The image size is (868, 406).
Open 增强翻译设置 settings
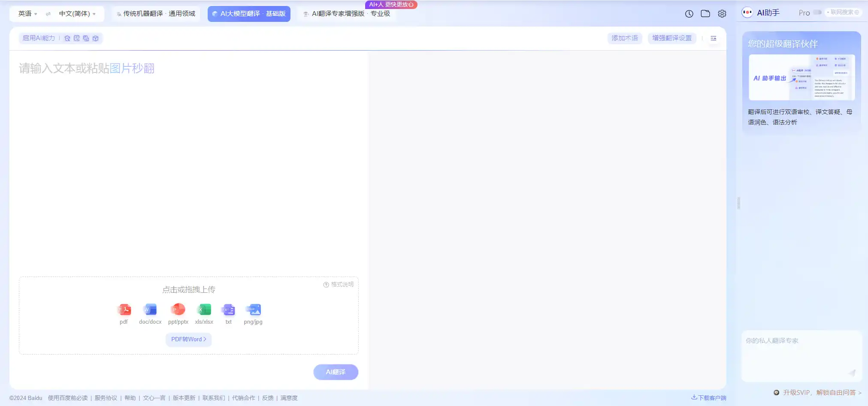coord(672,38)
